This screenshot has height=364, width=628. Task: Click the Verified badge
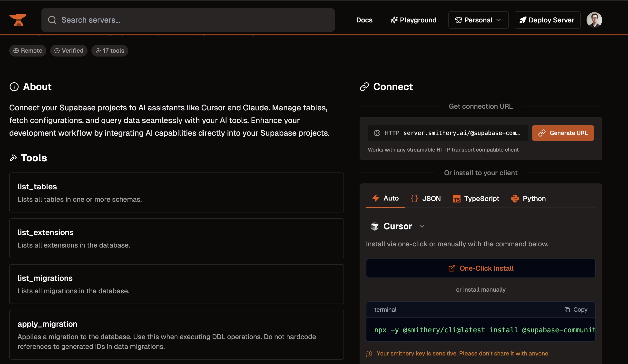click(x=69, y=50)
